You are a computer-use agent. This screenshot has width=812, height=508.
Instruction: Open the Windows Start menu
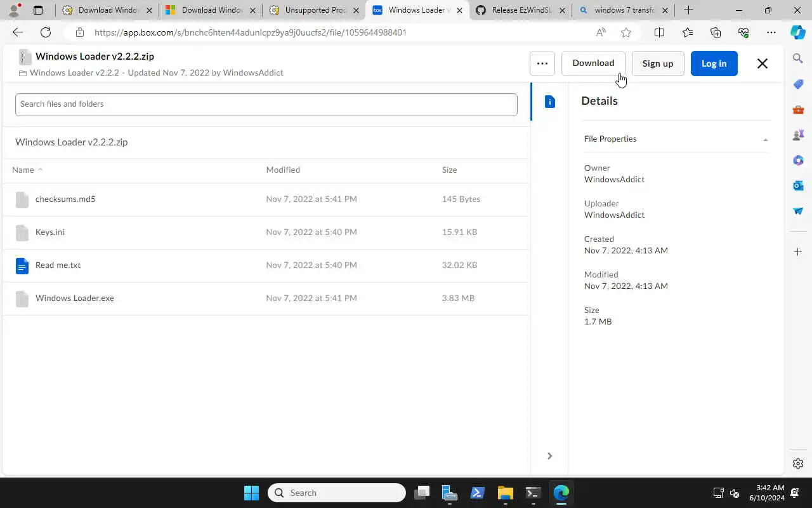(251, 493)
